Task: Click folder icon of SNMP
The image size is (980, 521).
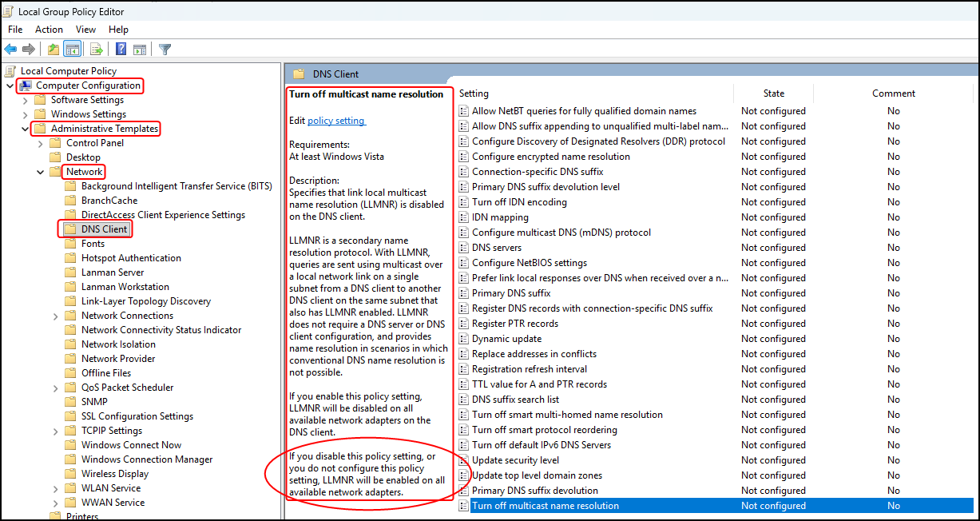Action: (x=71, y=402)
